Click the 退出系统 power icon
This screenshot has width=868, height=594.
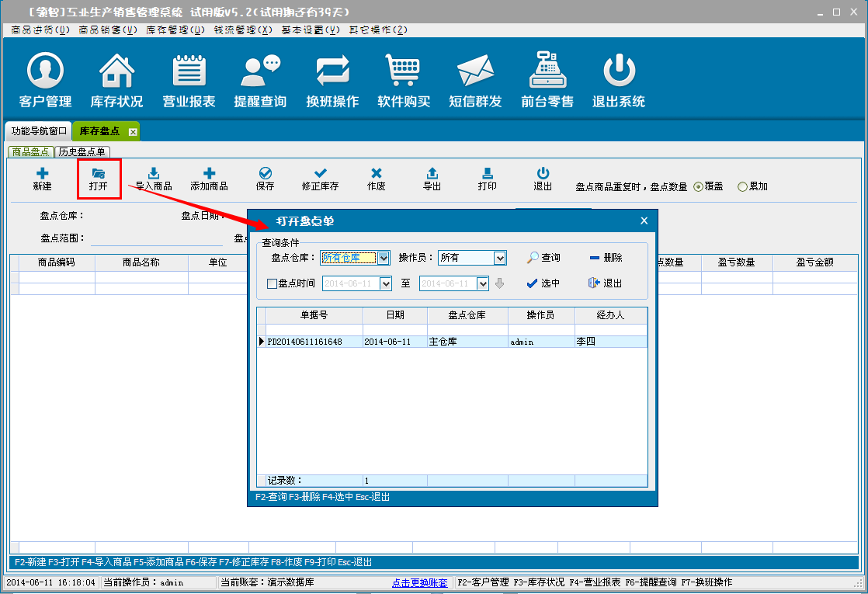click(x=619, y=72)
